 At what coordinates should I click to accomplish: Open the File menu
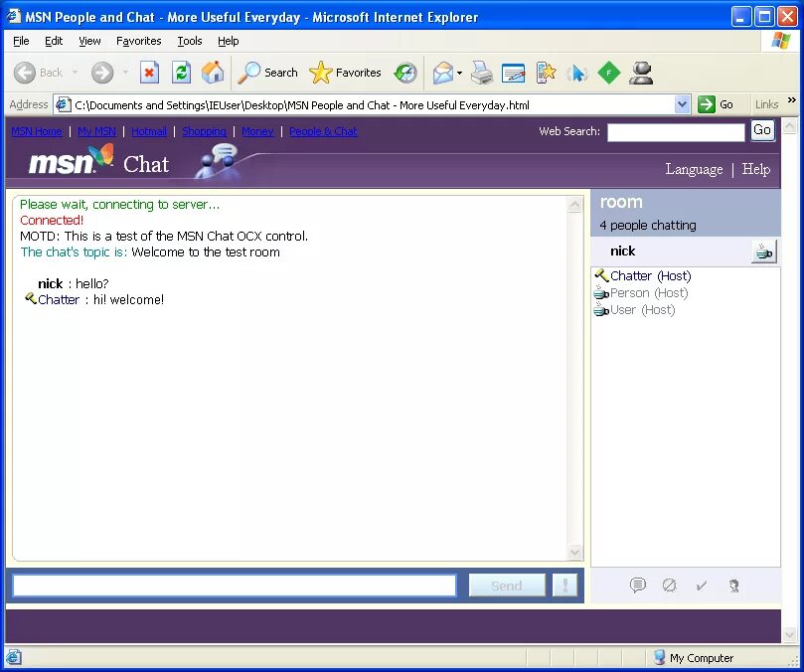pos(21,41)
